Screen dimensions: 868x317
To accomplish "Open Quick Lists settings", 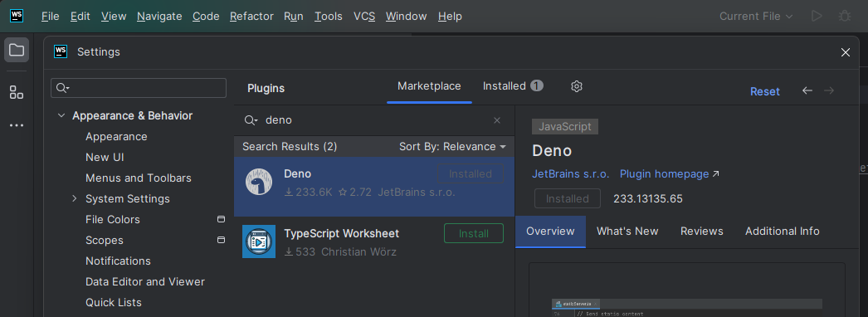I will 114,303.
